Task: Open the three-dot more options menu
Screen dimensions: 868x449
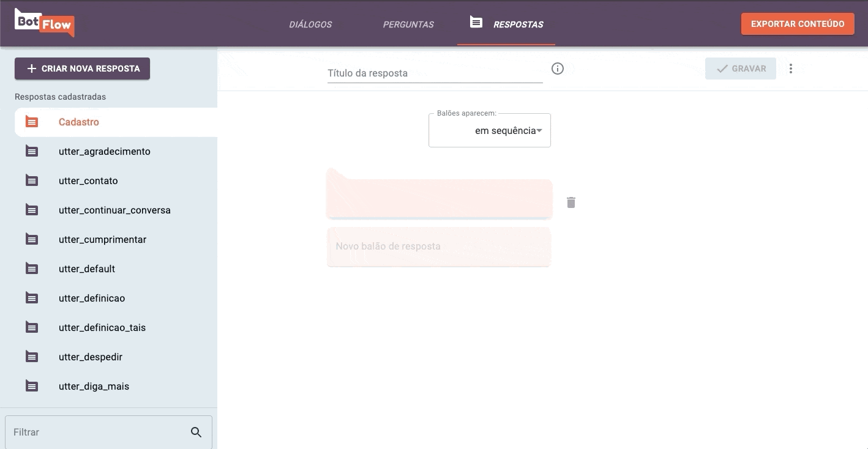Action: [790, 69]
